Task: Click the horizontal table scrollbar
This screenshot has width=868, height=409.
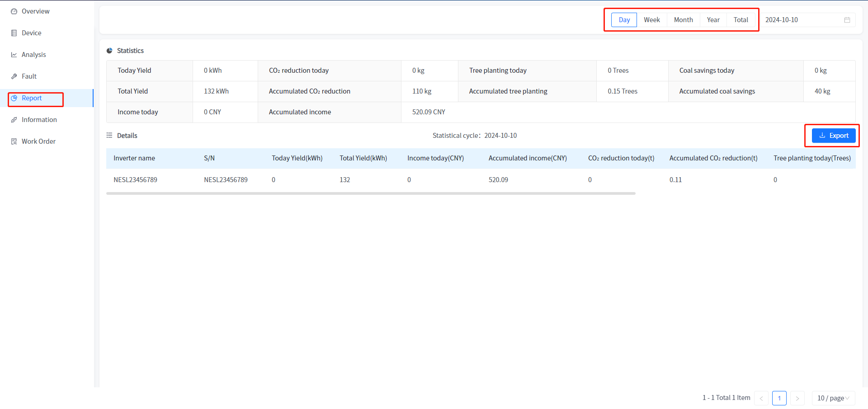Action: pos(371,193)
